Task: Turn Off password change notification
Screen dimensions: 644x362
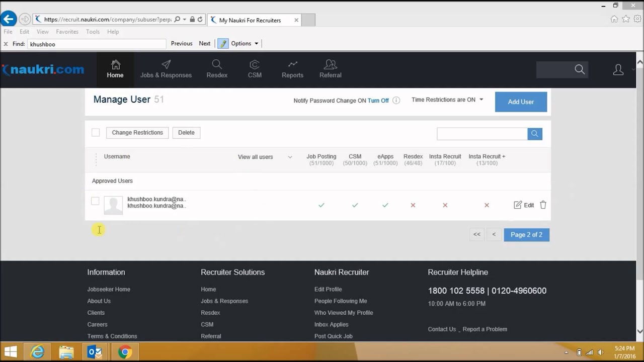Action: [378, 101]
